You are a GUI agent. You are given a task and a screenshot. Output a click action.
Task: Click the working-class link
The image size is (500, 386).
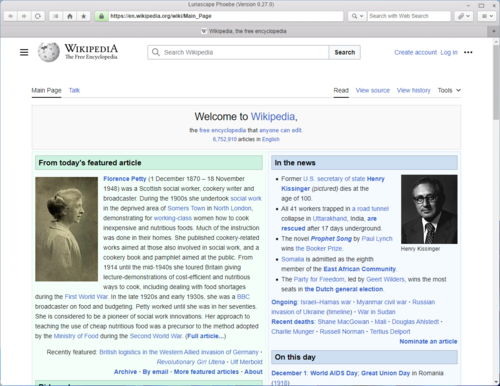pyautogui.click(x=172, y=218)
